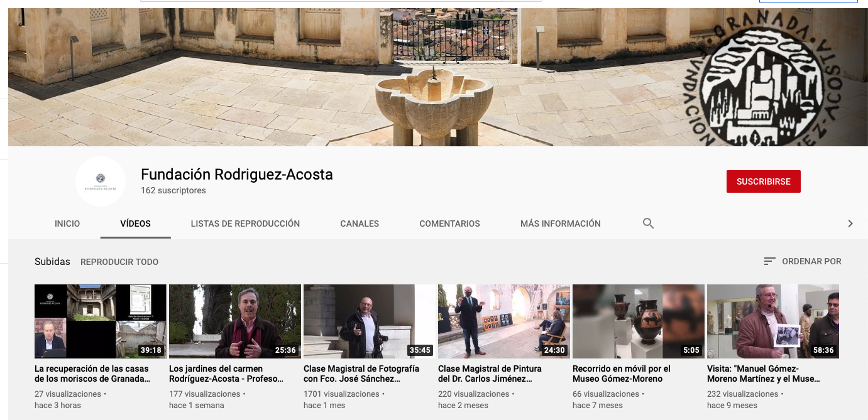Image resolution: width=868 pixels, height=420 pixels.
Task: Click the "220 visualizaciones" text
Action: 473,394
